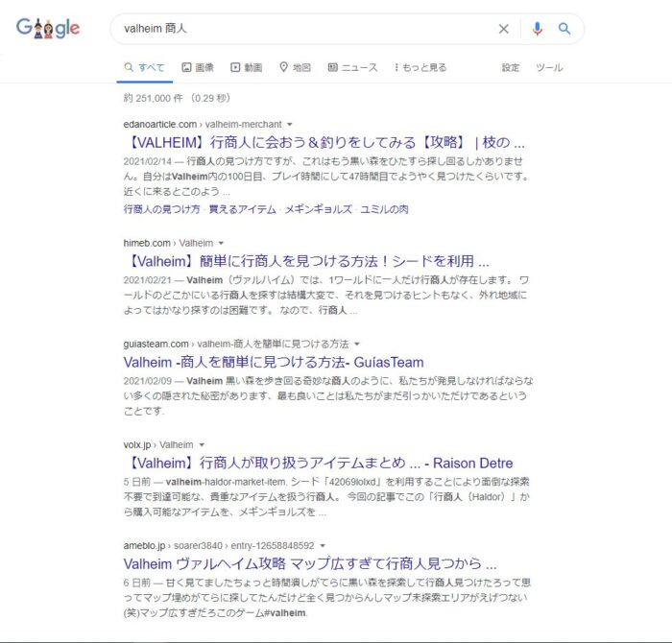672x643 pixels.
Task: Click the himeb.com › Valheim breadcrumb
Action: 168,243
